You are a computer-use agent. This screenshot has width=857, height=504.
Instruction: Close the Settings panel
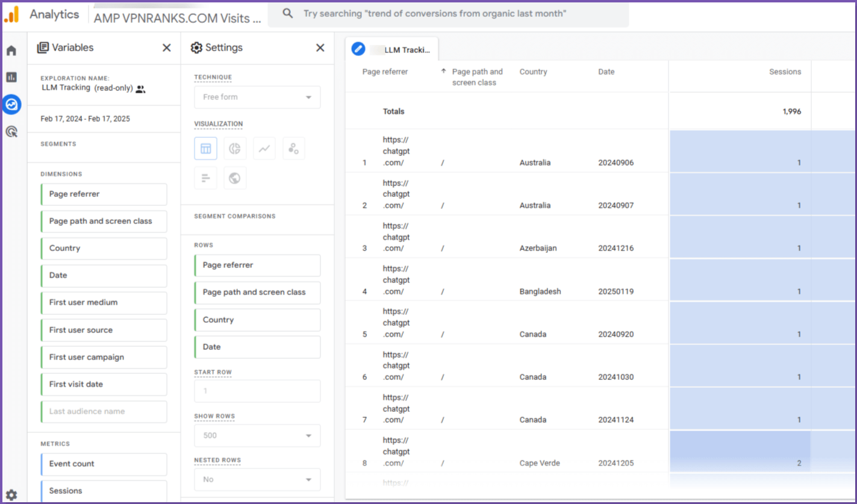click(x=320, y=48)
